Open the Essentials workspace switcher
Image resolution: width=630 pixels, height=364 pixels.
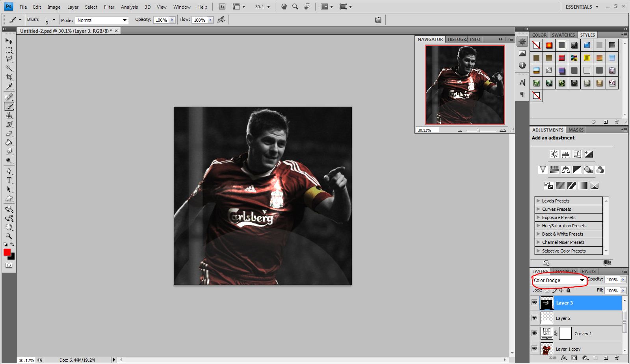tap(582, 7)
